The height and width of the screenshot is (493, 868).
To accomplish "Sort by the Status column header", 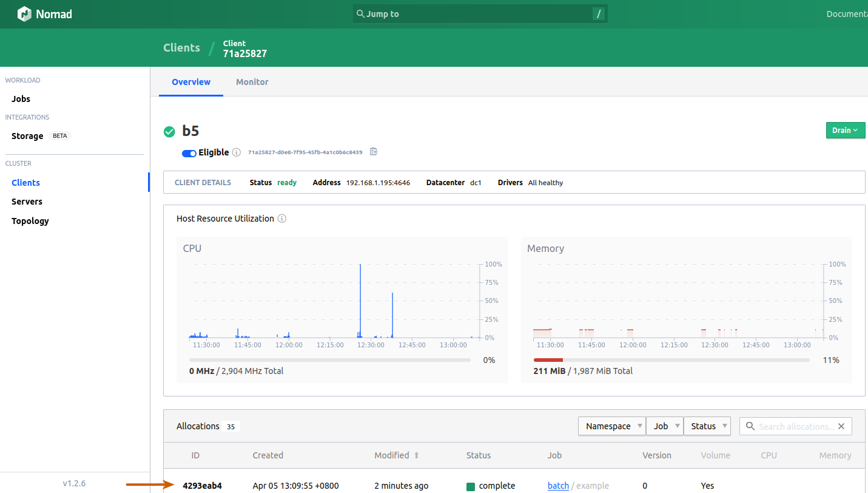I will point(479,455).
